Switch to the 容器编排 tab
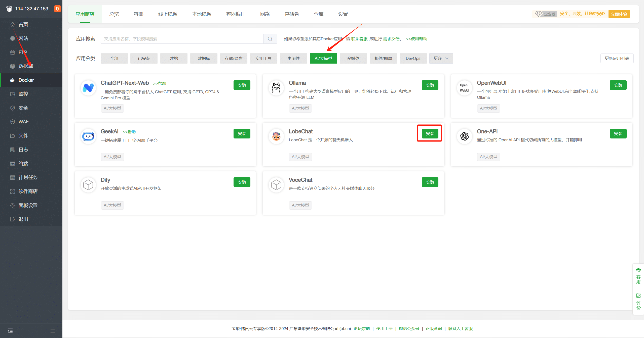Image resolution: width=644 pixels, height=338 pixels. [235, 14]
